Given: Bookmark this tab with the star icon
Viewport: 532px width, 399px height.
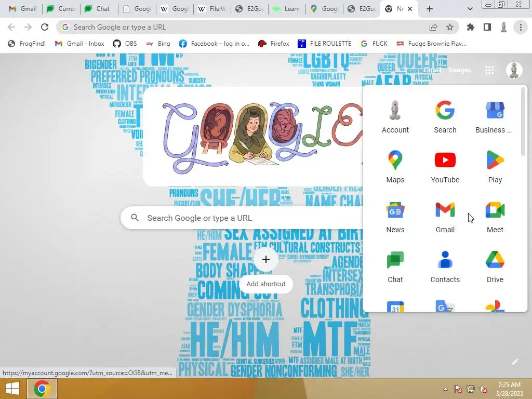Looking at the screenshot, I should click(x=449, y=27).
